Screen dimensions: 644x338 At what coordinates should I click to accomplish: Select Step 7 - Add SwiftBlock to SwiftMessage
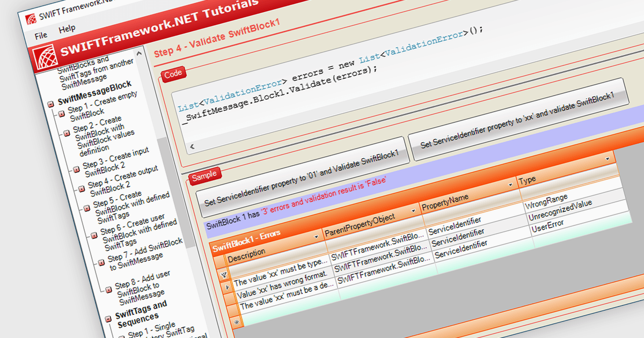point(145,254)
